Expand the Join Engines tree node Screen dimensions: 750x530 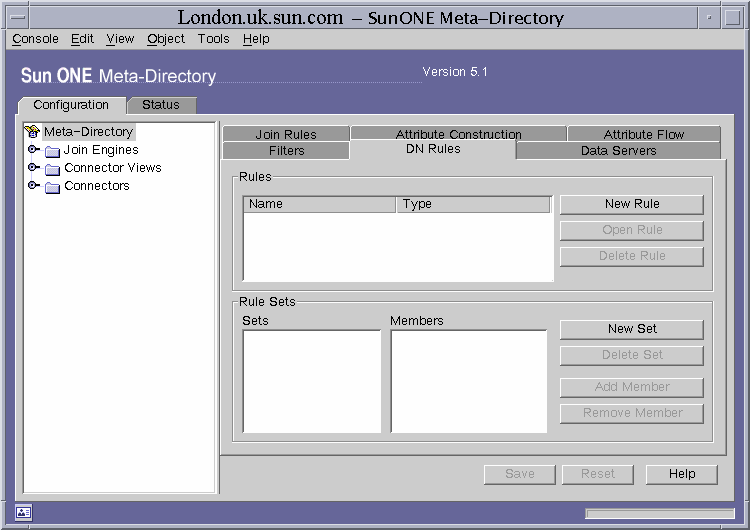33,149
